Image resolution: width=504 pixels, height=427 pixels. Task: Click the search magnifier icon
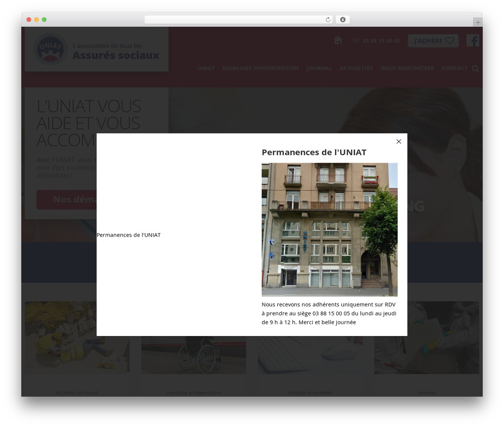[475, 69]
